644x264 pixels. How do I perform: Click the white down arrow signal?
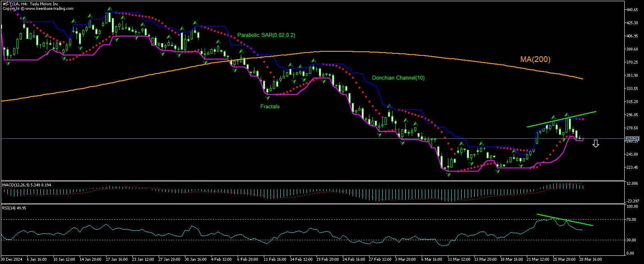point(596,143)
